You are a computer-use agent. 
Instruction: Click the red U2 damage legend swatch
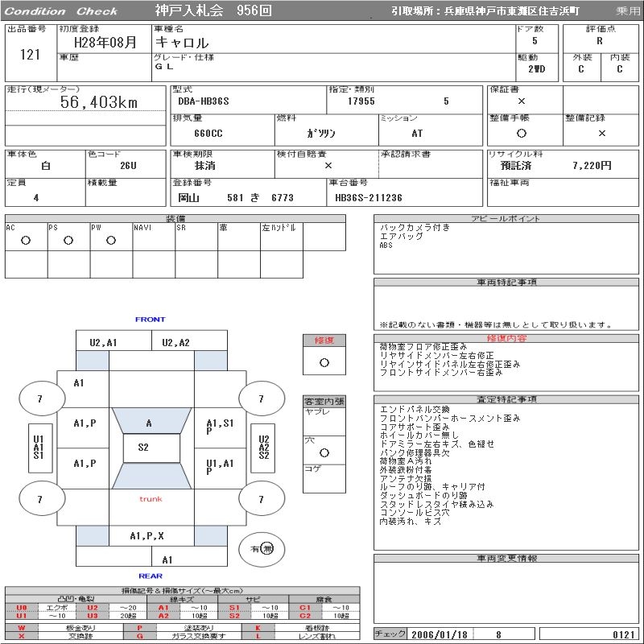tap(93, 608)
